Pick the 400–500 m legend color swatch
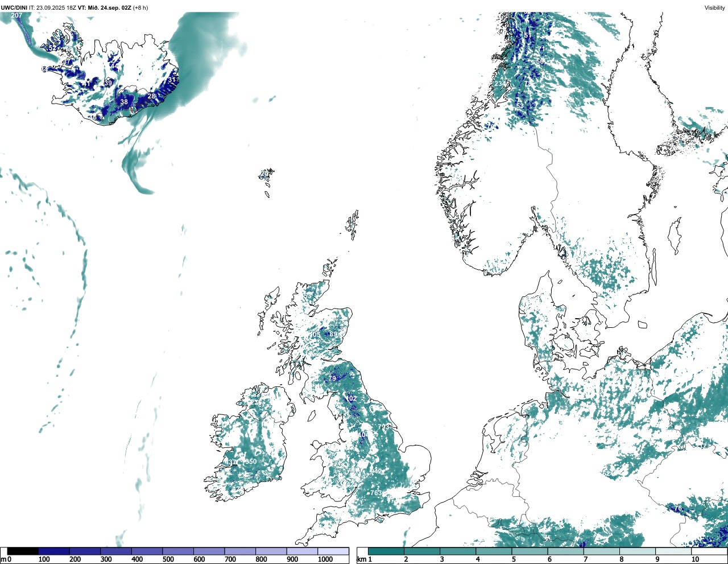The height and width of the screenshot is (564, 728). pos(147,551)
